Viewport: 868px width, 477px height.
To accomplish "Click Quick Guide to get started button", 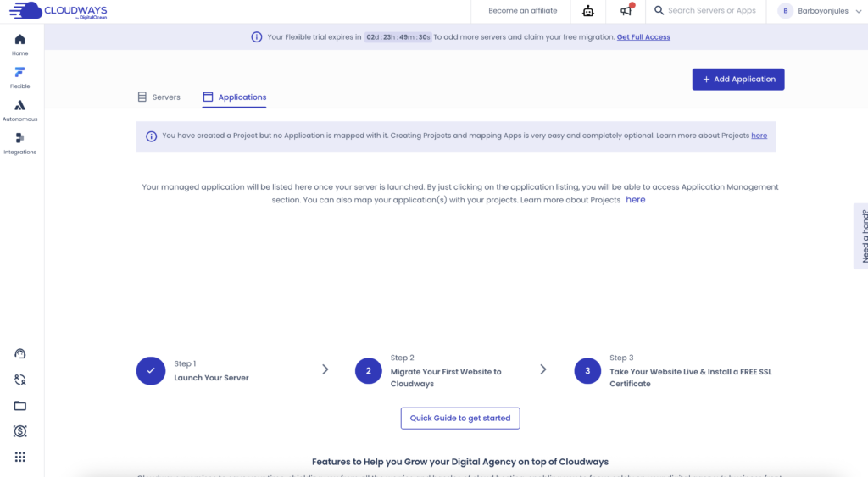I will click(460, 419).
